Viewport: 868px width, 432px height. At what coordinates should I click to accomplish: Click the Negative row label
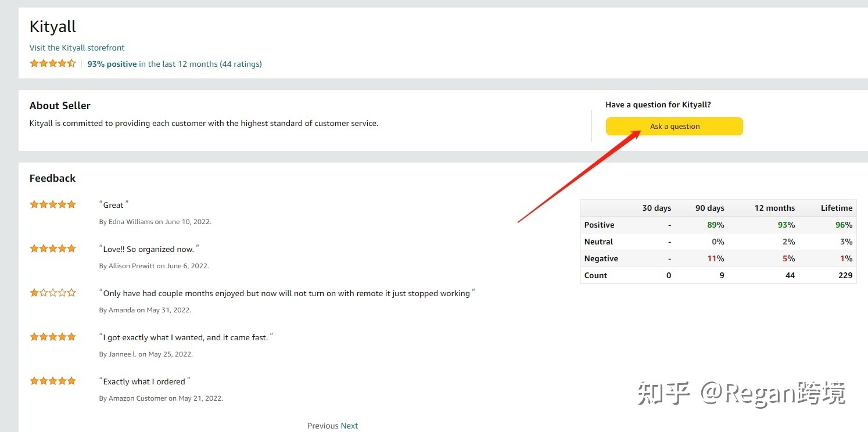pos(601,258)
